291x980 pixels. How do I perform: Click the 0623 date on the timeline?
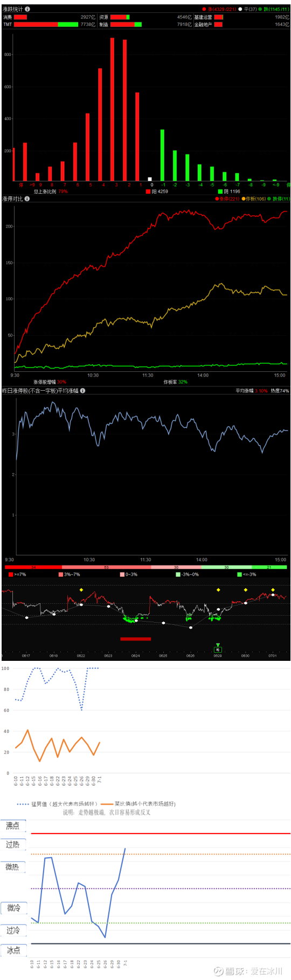108,655
